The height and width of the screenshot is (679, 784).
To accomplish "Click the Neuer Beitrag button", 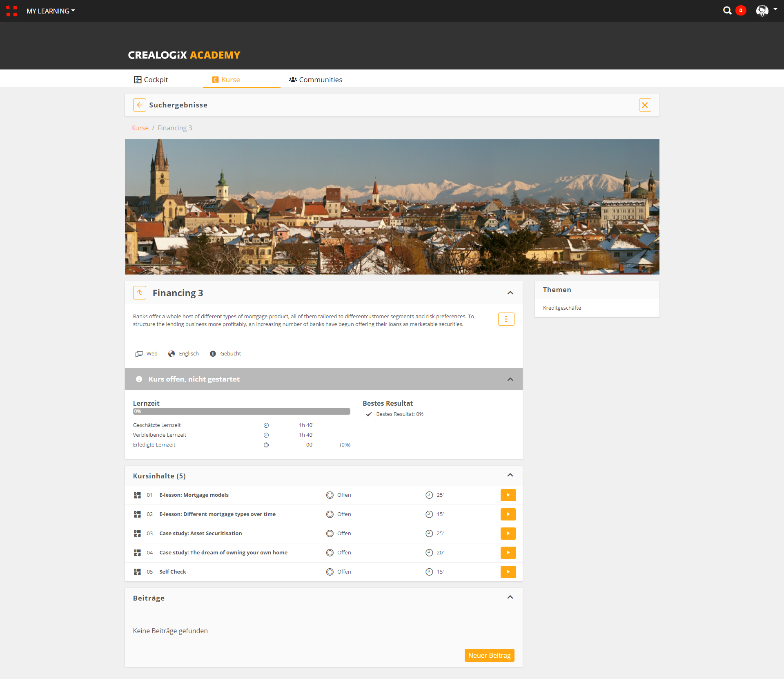I will point(489,655).
